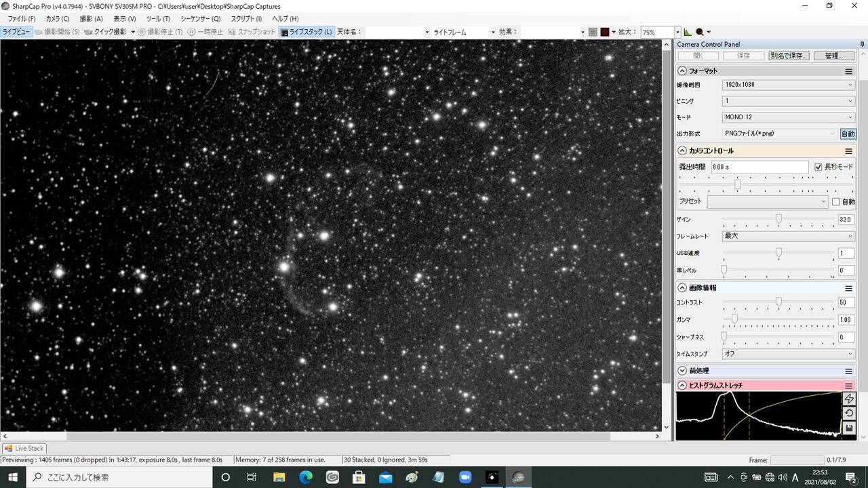
Task: Open the スクリプト (I) menu
Action: [x=246, y=19]
